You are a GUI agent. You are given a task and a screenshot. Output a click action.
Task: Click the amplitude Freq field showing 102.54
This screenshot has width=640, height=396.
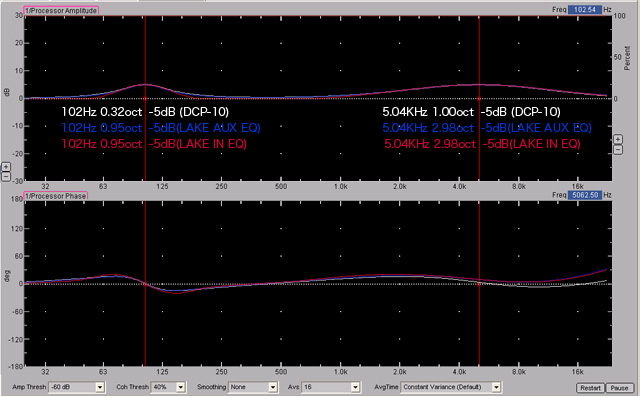coord(585,9)
